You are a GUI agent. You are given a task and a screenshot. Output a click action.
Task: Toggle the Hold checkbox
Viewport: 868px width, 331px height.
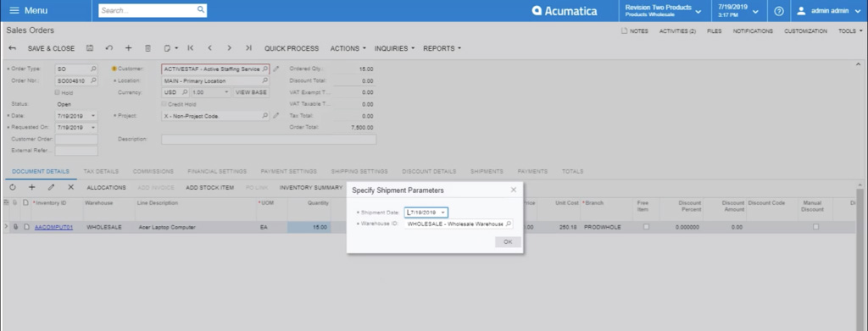[57, 92]
